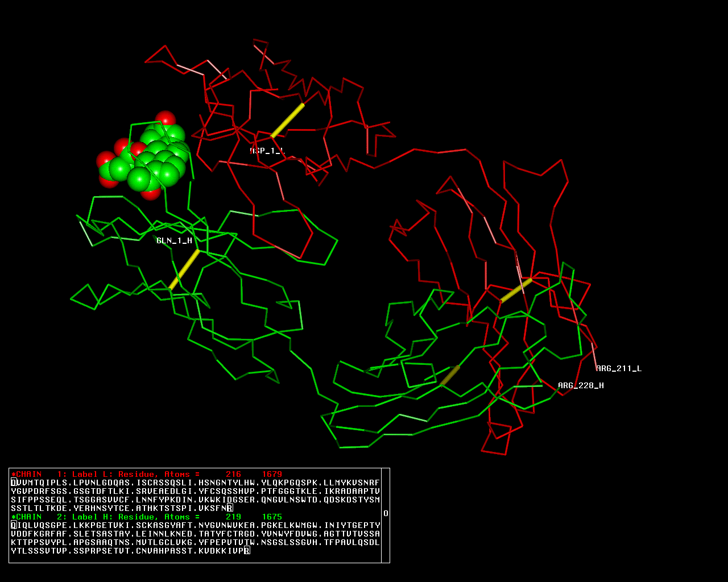Select boxed first residue Q of chain H
Image resolution: width=728 pixels, height=582 pixels.
pos(14,525)
